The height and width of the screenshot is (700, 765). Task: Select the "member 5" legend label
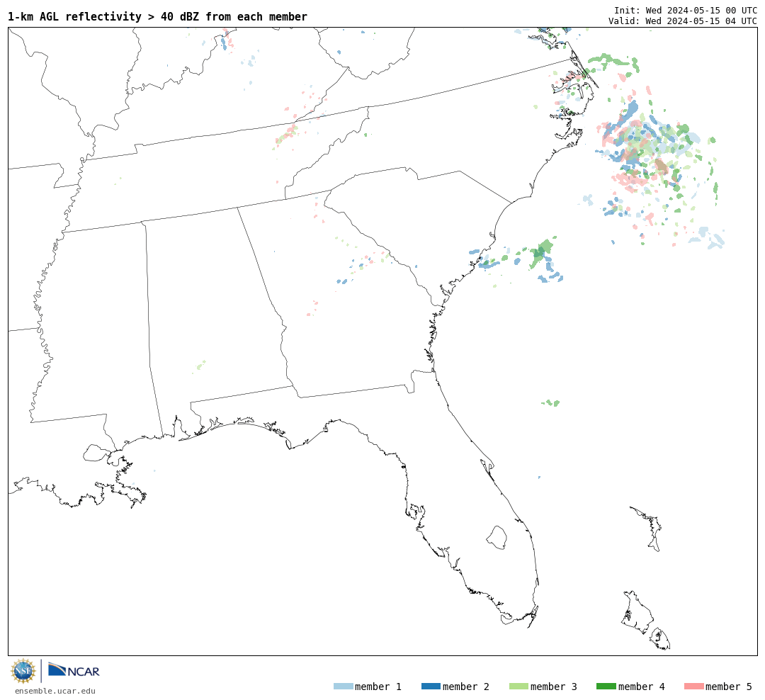pos(729,687)
